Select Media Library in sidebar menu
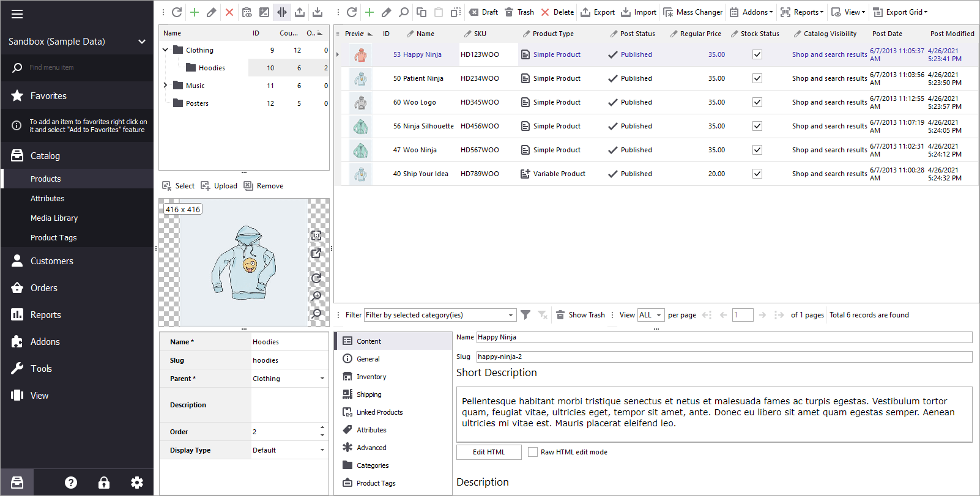The image size is (980, 496). 54,218
